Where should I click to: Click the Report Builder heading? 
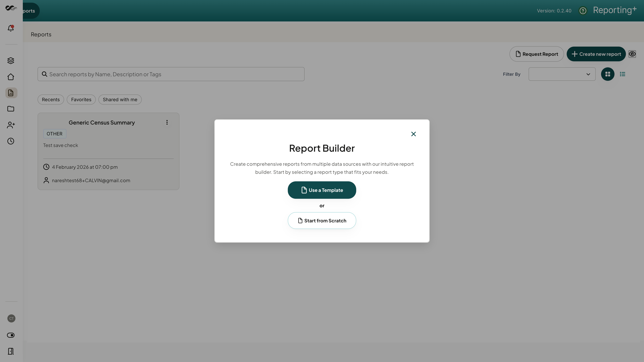point(322,148)
